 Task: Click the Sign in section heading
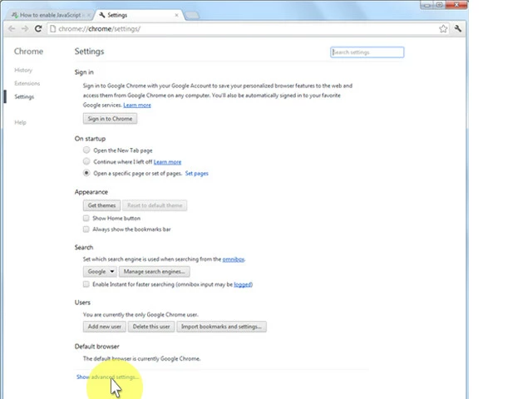[x=84, y=72]
